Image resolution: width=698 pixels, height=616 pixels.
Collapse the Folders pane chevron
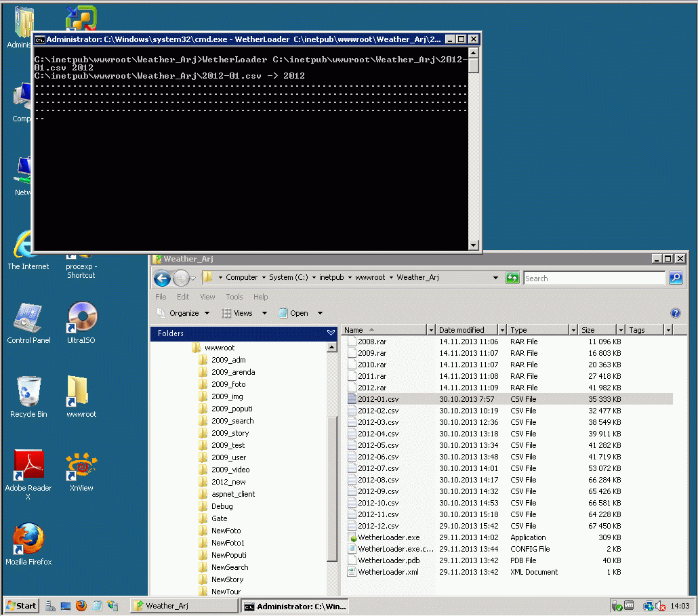click(331, 333)
